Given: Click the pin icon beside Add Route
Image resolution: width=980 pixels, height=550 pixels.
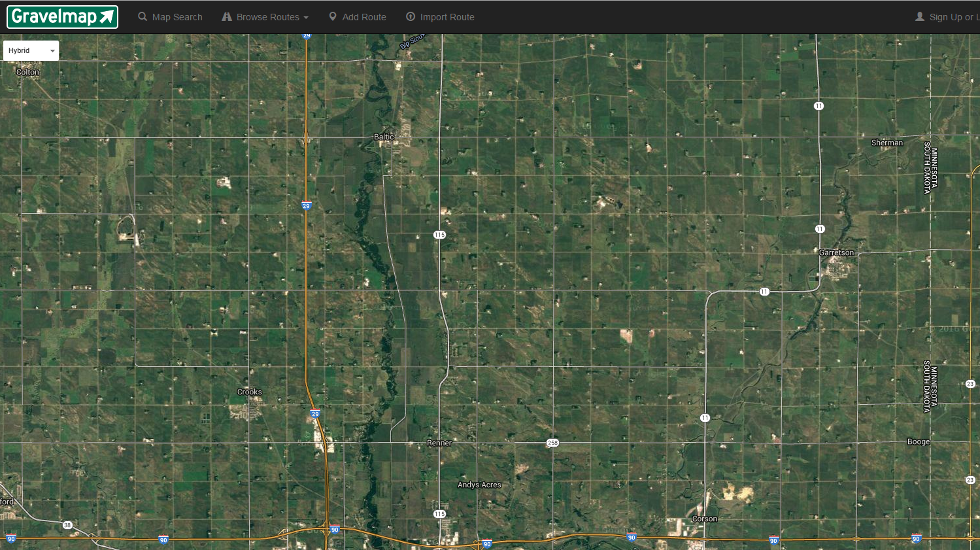Looking at the screenshot, I should (x=333, y=16).
